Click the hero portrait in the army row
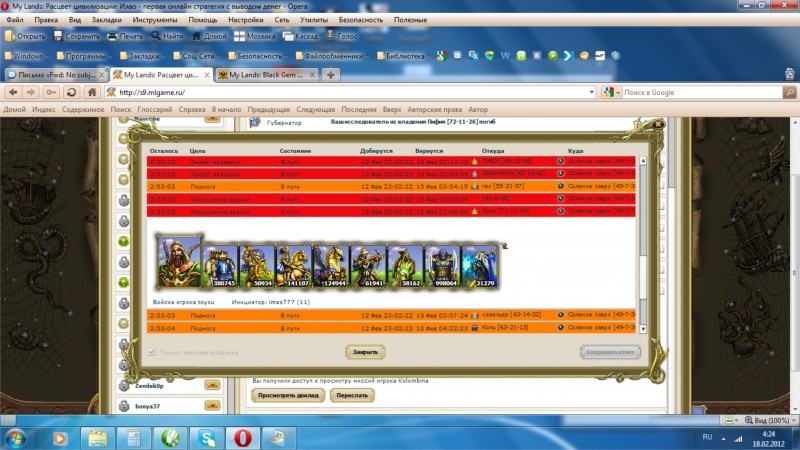This screenshot has height=450, width=800. click(x=179, y=262)
